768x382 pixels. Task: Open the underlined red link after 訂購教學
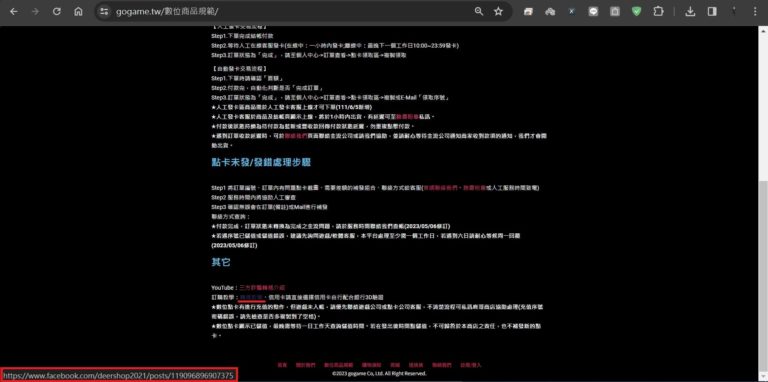click(251, 297)
